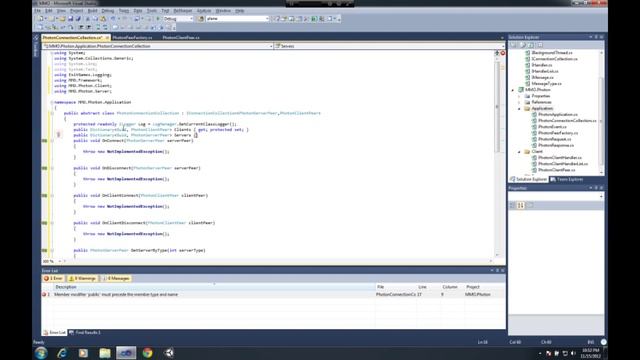
Task: Click the Alphabetical sort icon in Properties panel
Action: tap(521, 205)
